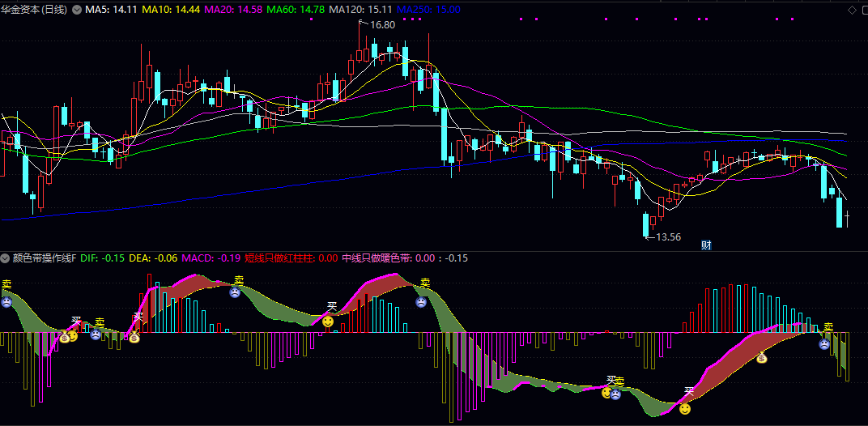The width and height of the screenshot is (868, 426).
Task: Click the sad face under the last 卖 signal
Action: pyautogui.click(x=824, y=344)
